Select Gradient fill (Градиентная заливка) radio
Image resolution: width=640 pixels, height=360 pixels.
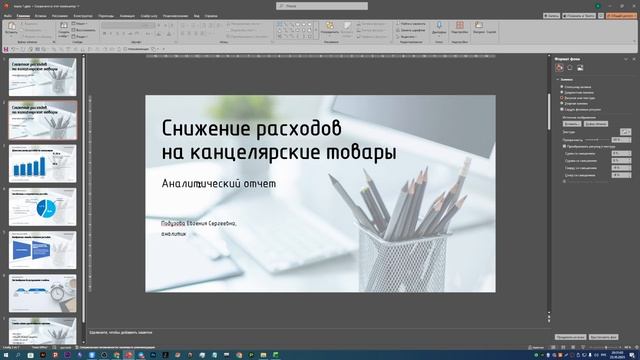(562, 93)
